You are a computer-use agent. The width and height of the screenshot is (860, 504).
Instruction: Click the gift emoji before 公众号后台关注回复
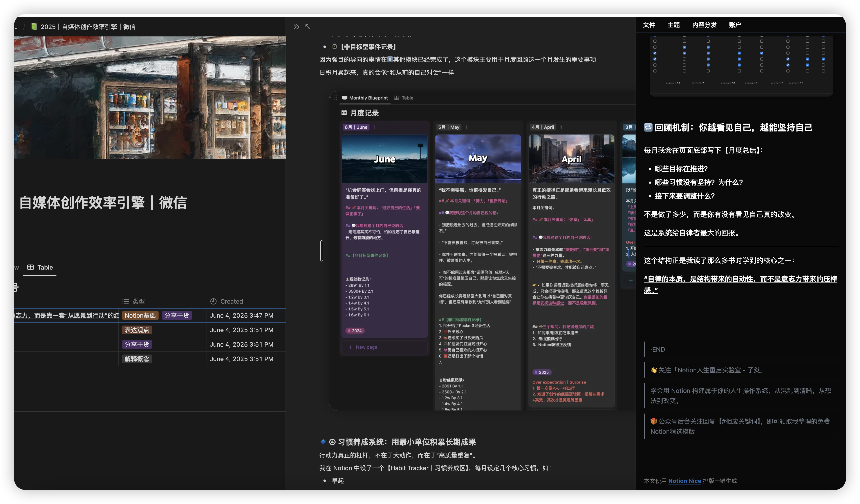(x=654, y=421)
